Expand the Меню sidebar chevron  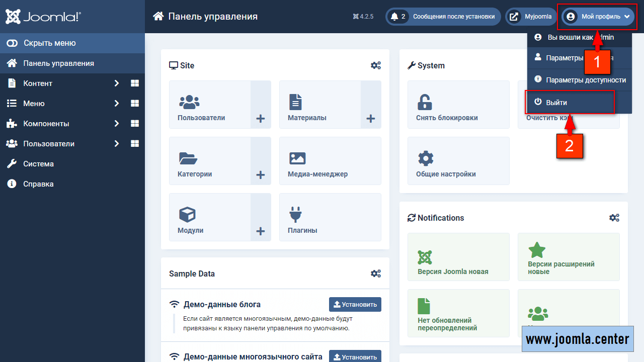pyautogui.click(x=116, y=104)
